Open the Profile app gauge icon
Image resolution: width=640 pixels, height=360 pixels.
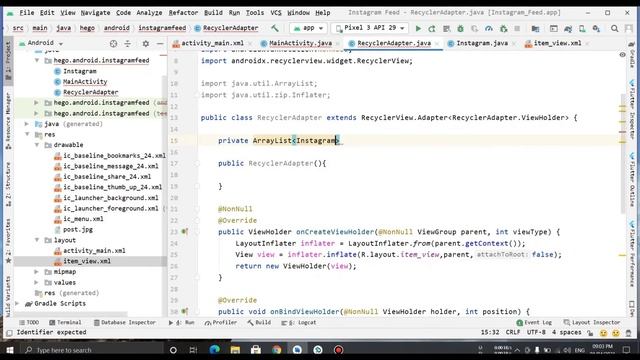489,28
